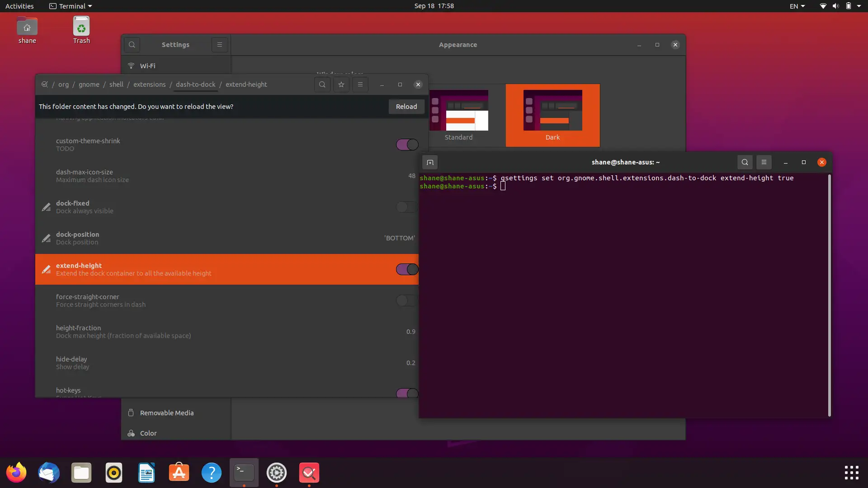868x488 pixels.
Task: Toggle the custom-theme-shrink switch
Action: click(407, 145)
